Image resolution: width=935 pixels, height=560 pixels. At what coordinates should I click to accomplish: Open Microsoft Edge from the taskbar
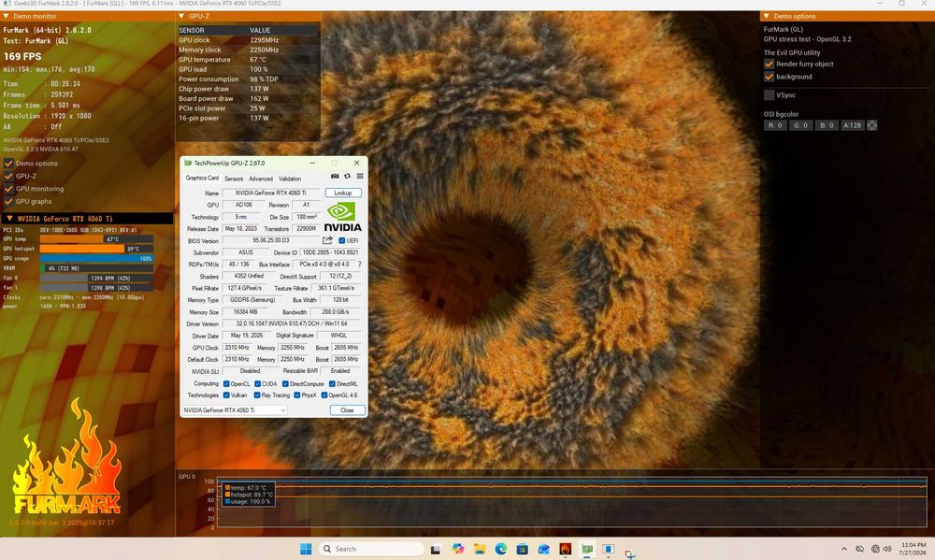(501, 549)
